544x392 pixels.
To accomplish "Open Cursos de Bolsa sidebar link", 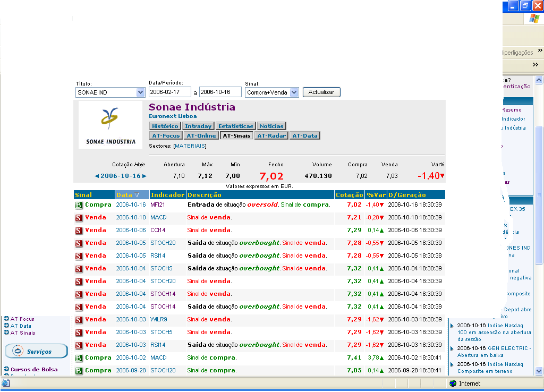I will click(34, 370).
